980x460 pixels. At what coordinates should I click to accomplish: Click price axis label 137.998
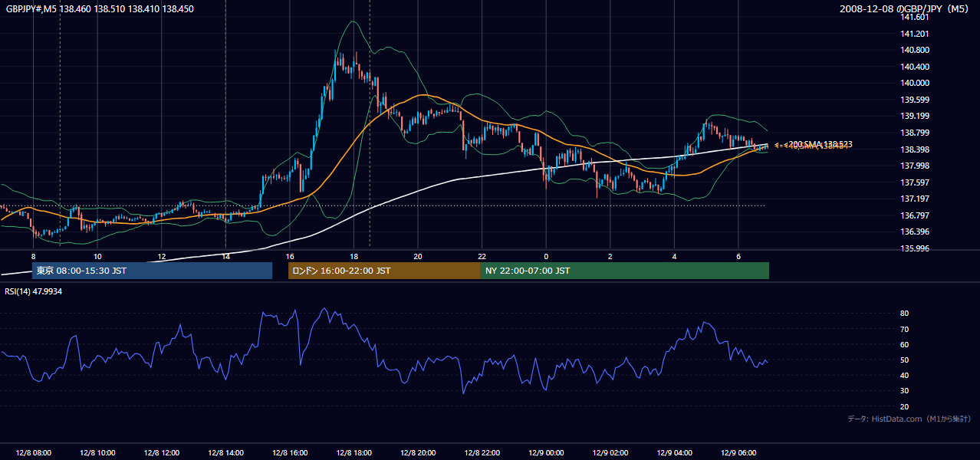tap(916, 166)
